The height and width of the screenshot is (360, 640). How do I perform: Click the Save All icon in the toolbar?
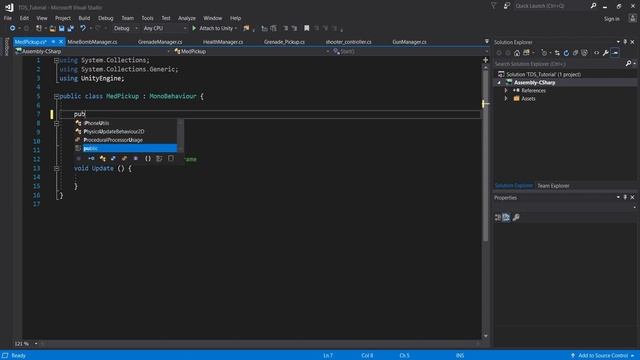pos(71,29)
